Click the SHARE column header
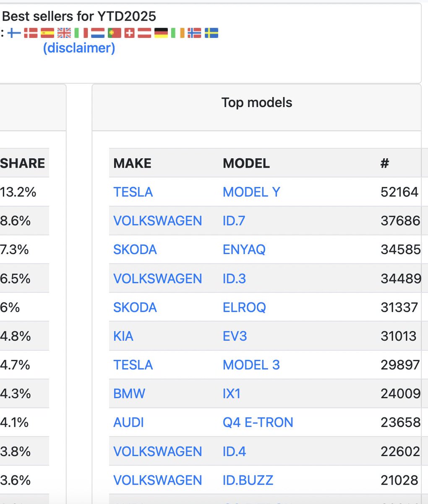The image size is (428, 504). pyautogui.click(x=23, y=163)
